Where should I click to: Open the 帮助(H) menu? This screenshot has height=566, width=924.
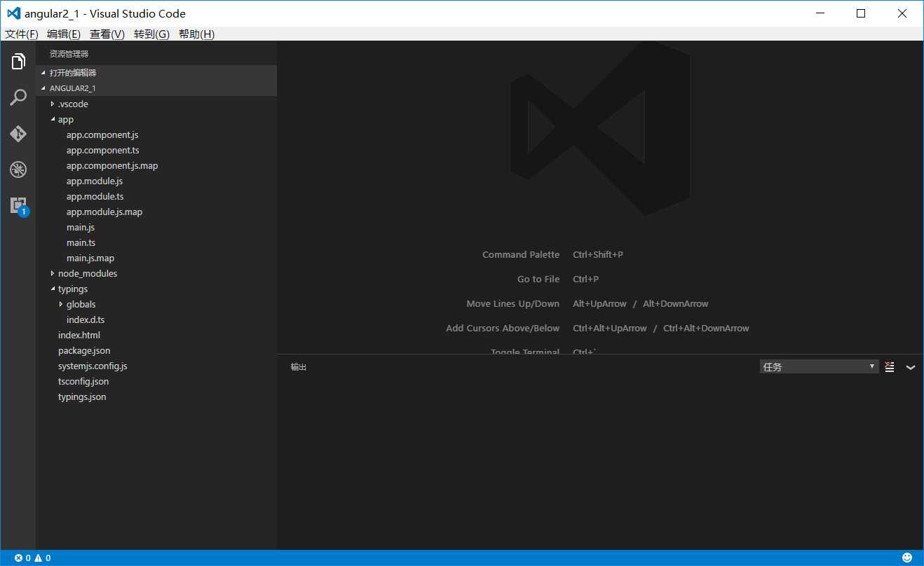pyautogui.click(x=196, y=34)
